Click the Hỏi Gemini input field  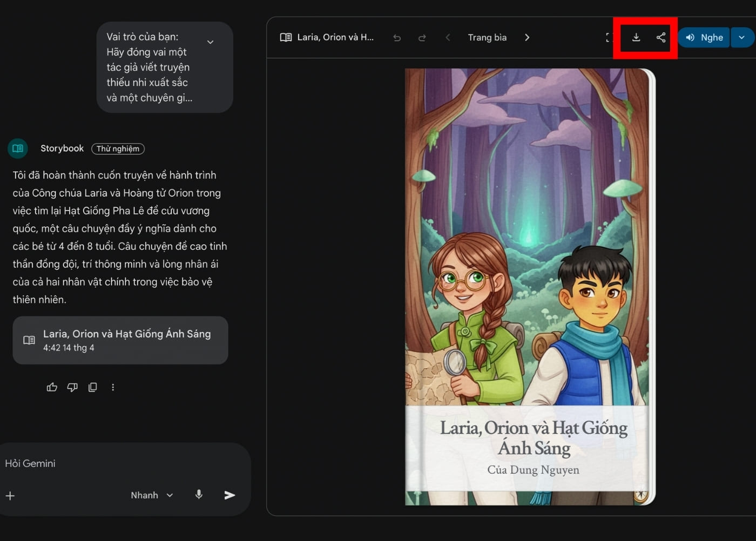pos(108,463)
